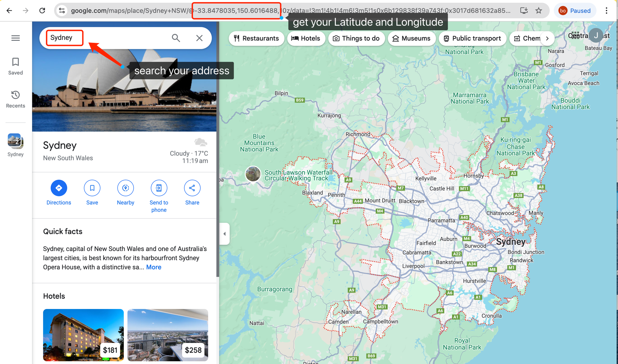Open the $181 hotel listing
Image resolution: width=618 pixels, height=364 pixels.
point(83,335)
